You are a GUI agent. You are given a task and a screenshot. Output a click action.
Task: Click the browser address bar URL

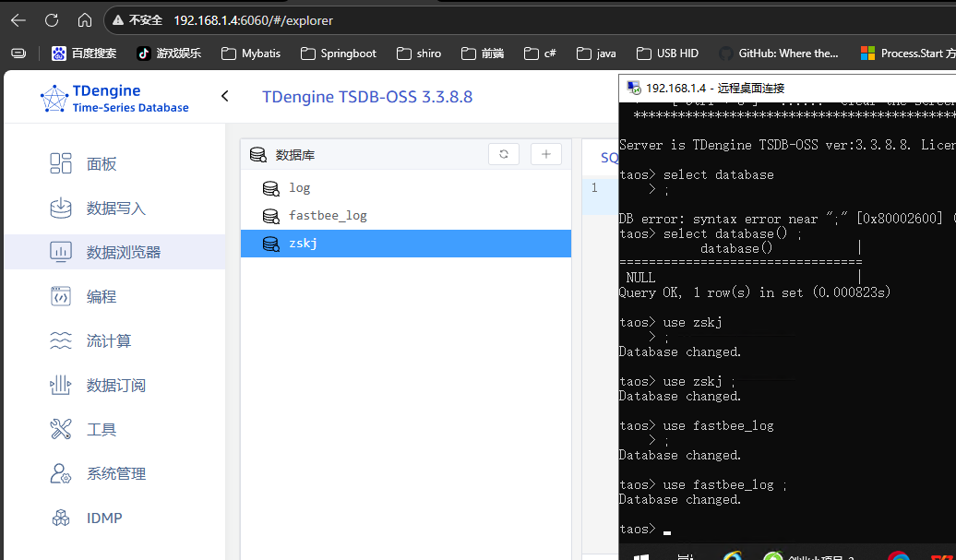253,19
